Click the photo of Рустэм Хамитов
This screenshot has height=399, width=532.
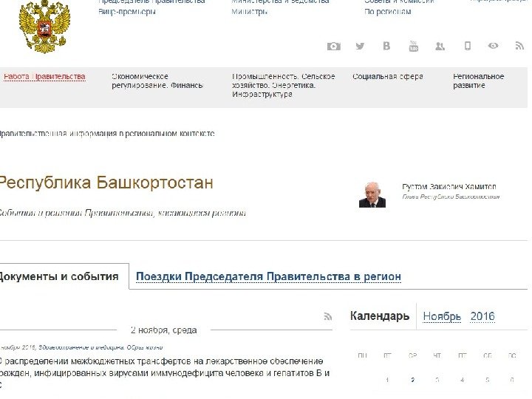[x=372, y=195]
